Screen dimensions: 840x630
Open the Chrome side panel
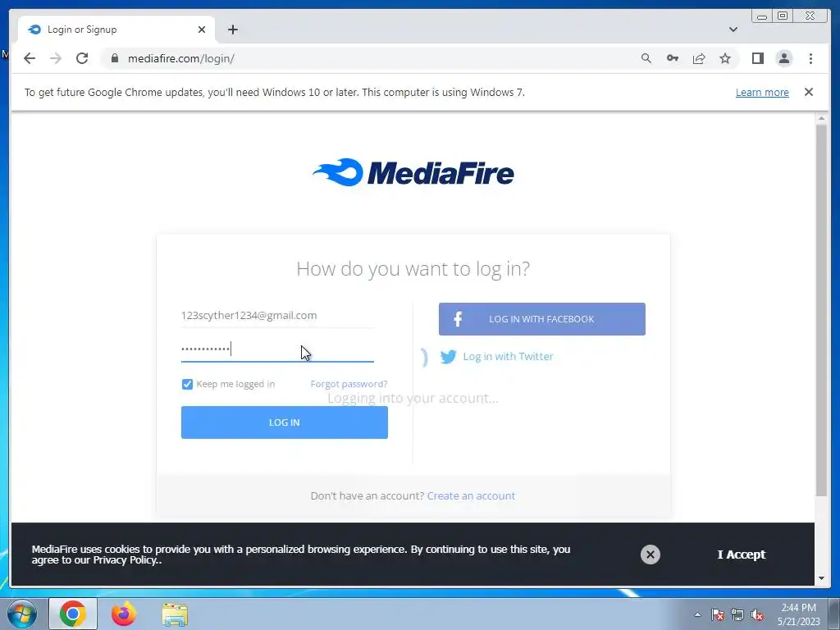(x=757, y=58)
